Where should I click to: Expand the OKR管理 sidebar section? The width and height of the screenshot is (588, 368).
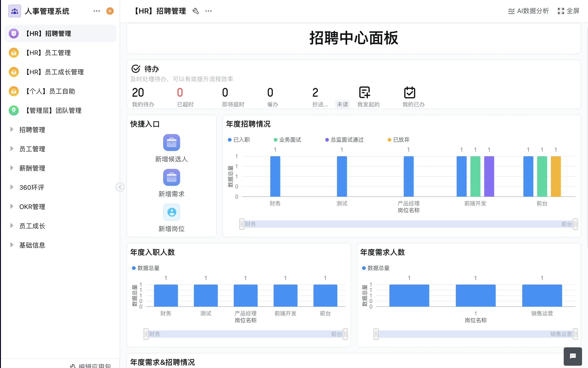32,206
